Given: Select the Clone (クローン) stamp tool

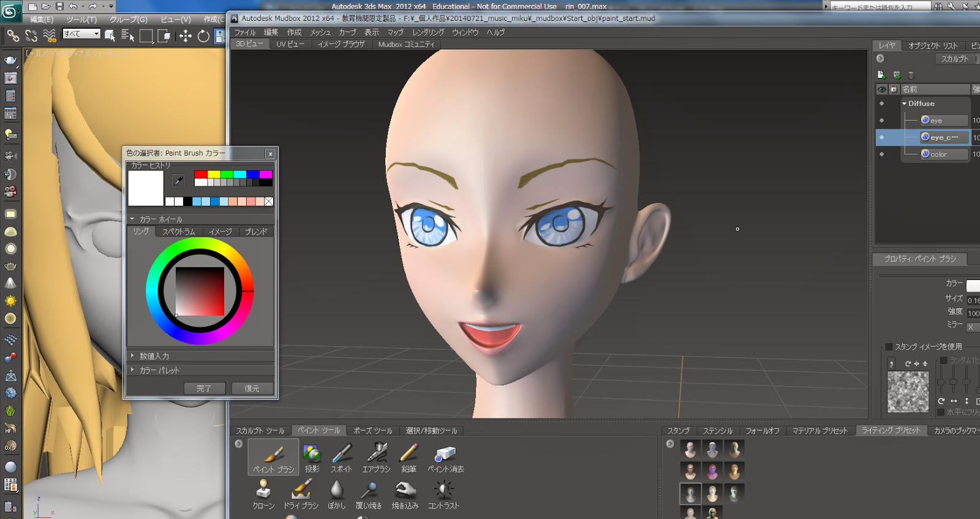Looking at the screenshot, I should 263,494.
